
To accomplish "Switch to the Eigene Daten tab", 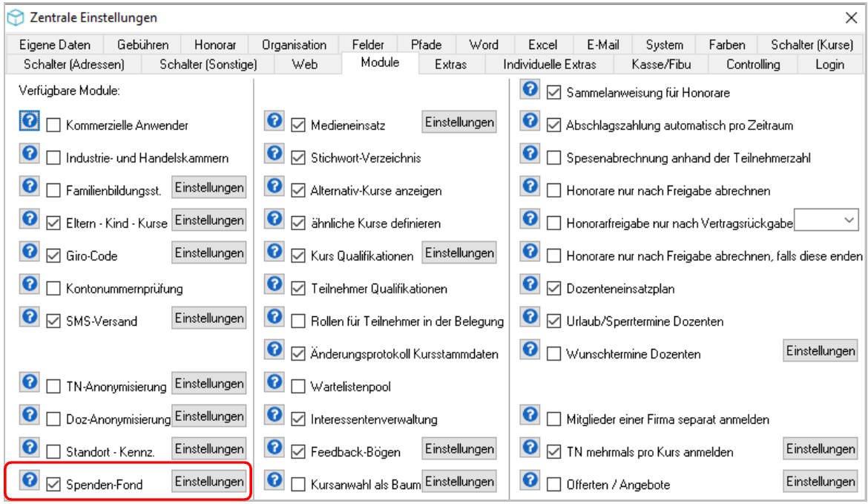I will pos(54,45).
